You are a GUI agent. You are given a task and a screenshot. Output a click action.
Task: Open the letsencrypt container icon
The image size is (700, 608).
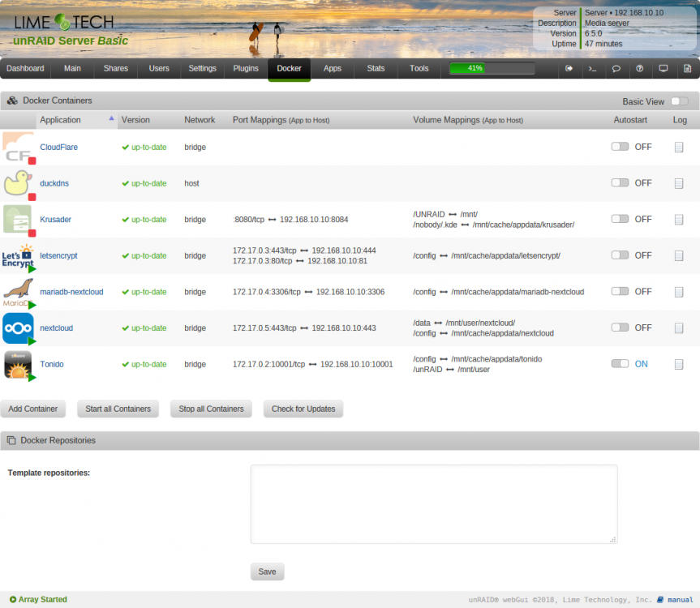[18, 255]
